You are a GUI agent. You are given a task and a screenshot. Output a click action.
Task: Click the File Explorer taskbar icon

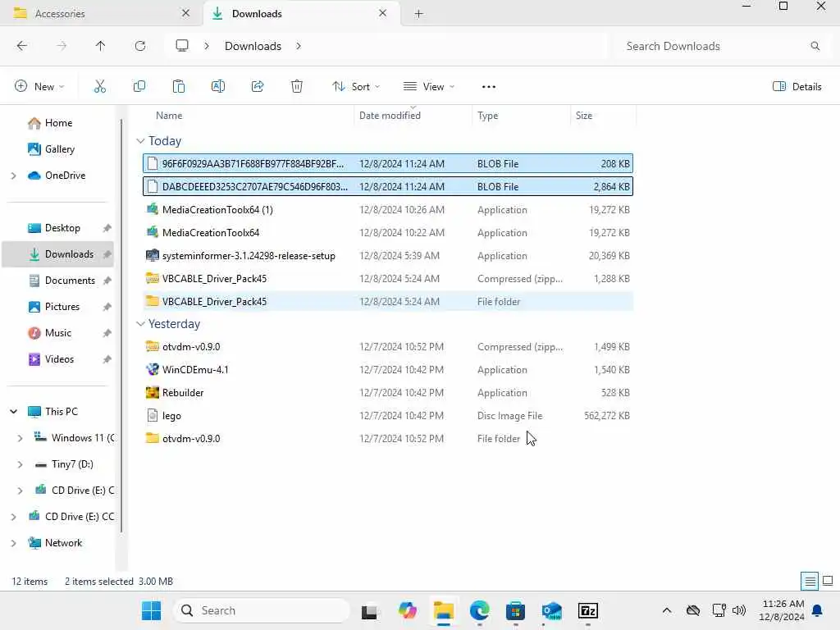[444, 610]
